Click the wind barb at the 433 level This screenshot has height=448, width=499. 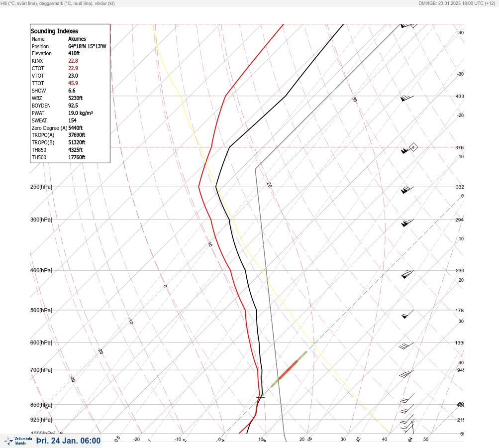click(x=407, y=99)
